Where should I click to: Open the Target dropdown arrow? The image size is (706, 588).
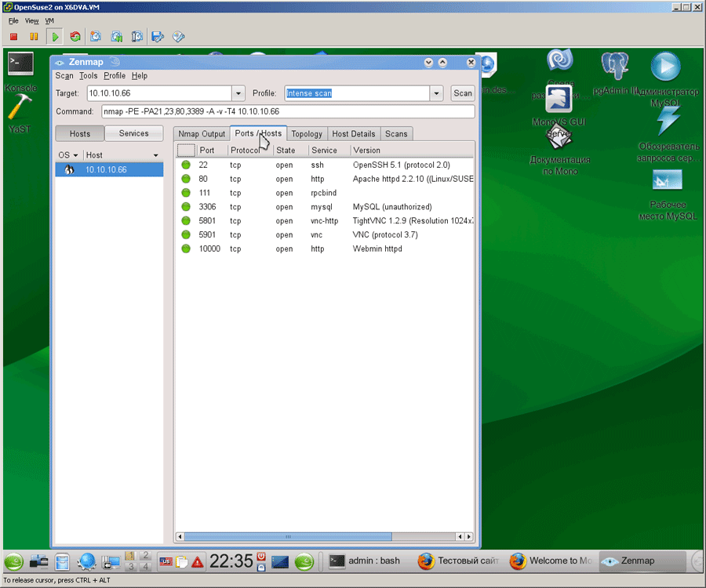238,93
